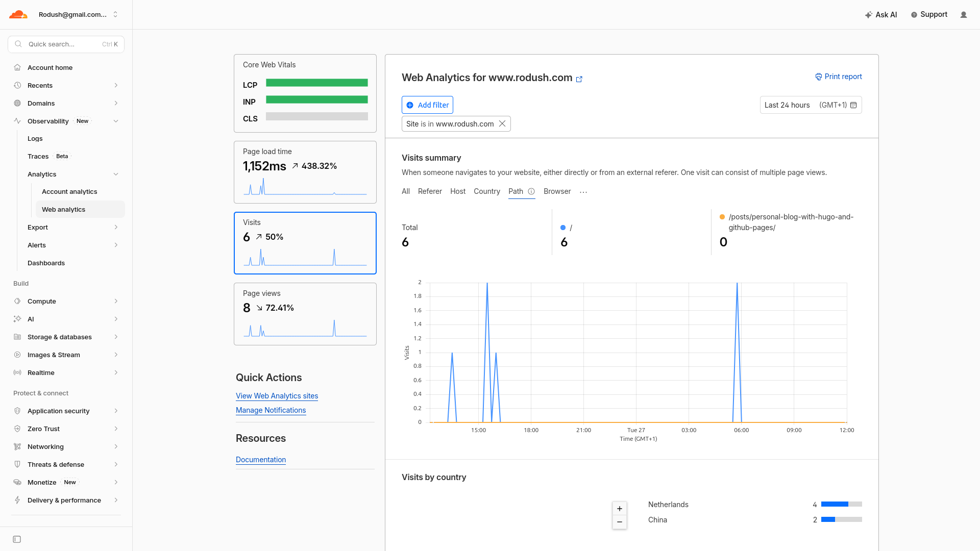Collapse the Analytics submenu
The width and height of the screenshot is (980, 551).
pos(116,174)
